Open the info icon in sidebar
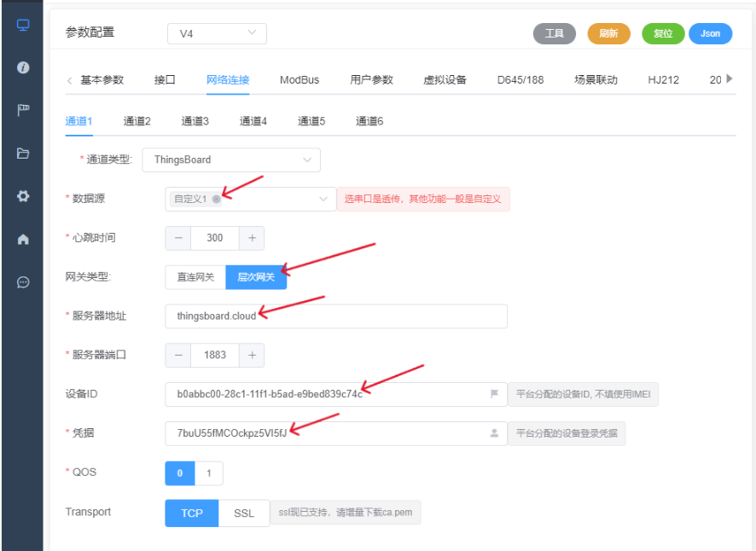The image size is (756, 551). pos(23,67)
